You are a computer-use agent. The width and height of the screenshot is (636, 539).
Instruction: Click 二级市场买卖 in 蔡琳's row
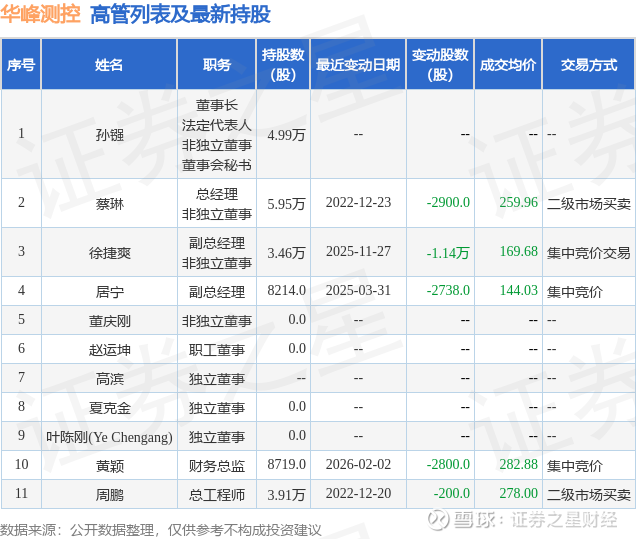[589, 204]
